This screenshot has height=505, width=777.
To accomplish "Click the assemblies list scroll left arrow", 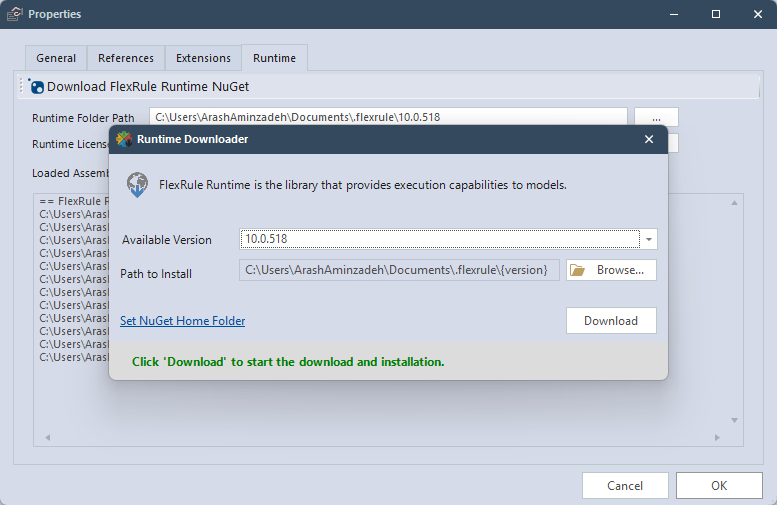I will coord(48,438).
